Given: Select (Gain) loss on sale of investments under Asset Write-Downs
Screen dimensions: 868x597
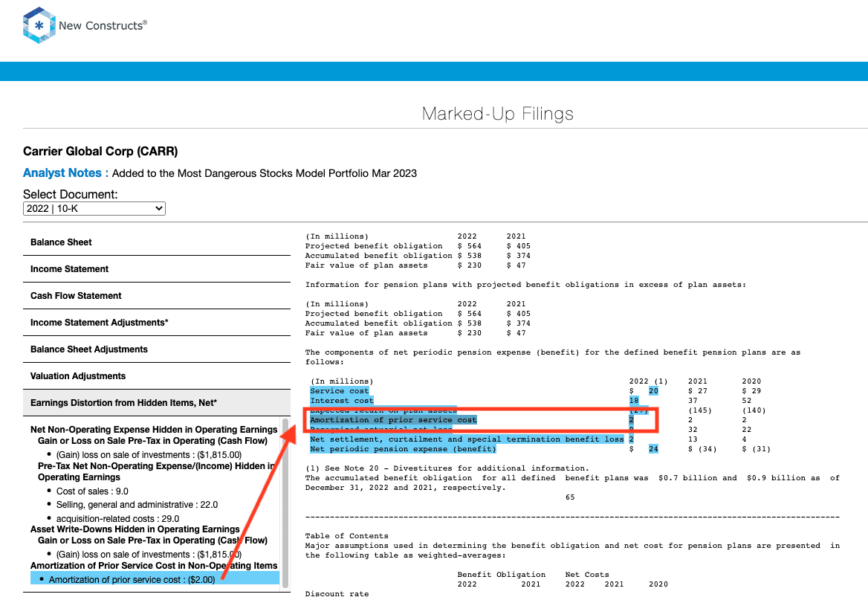Looking at the screenshot, I should tap(149, 555).
